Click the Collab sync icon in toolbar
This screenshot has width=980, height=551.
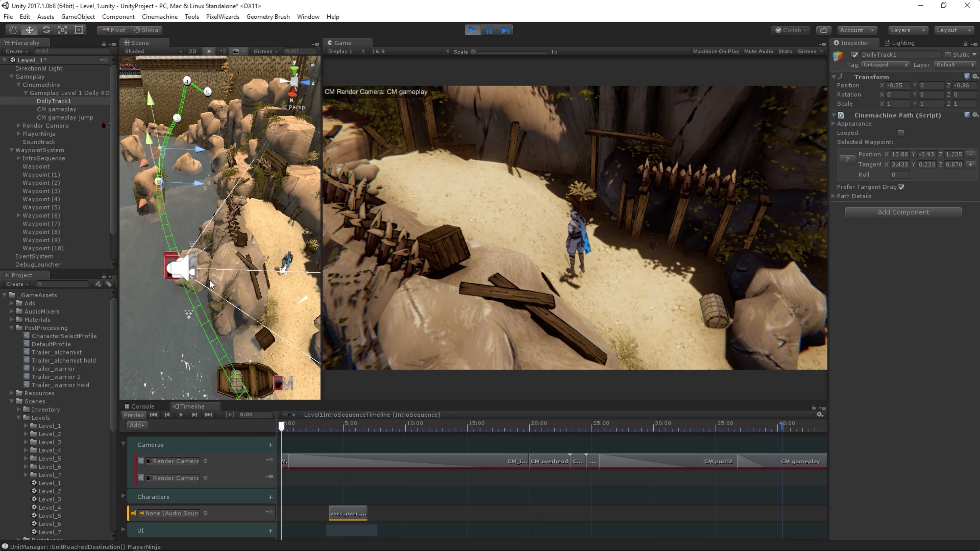click(824, 30)
